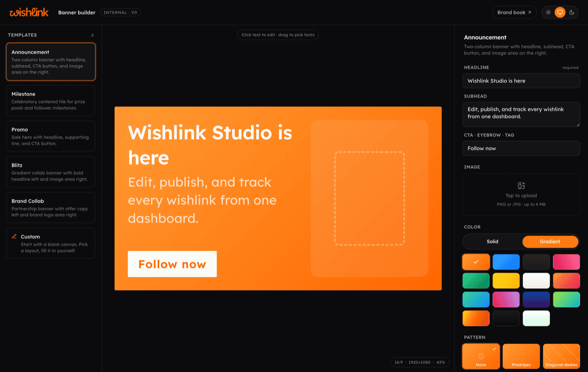Viewport: 588px width, 372px height.
Task: Choose the white-to-mint gradient swatch
Action: pos(536,318)
